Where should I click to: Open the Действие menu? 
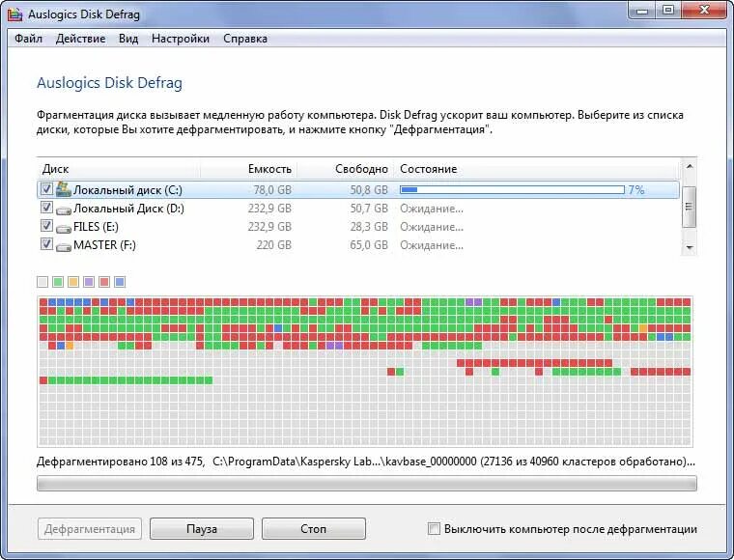coord(80,39)
